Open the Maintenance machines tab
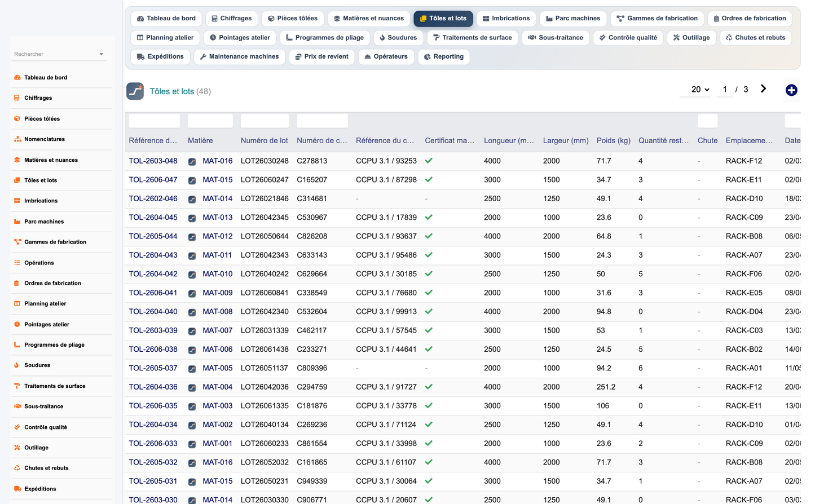This screenshot has height=504, width=815. [x=239, y=57]
